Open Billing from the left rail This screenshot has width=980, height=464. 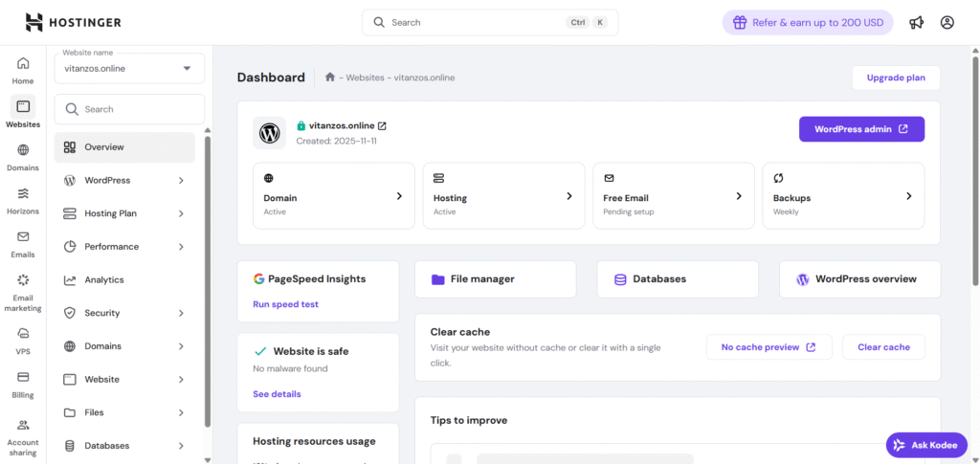pyautogui.click(x=23, y=384)
